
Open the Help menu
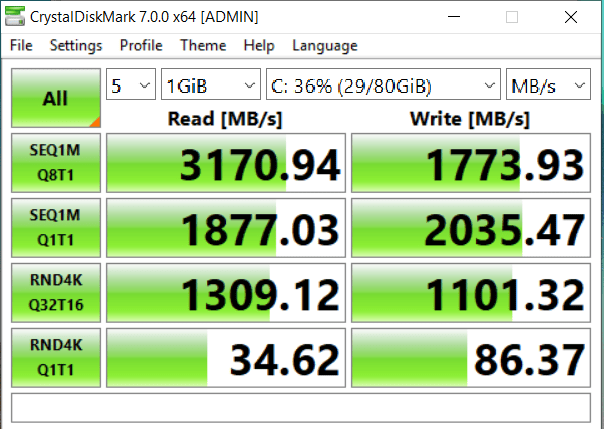259,45
